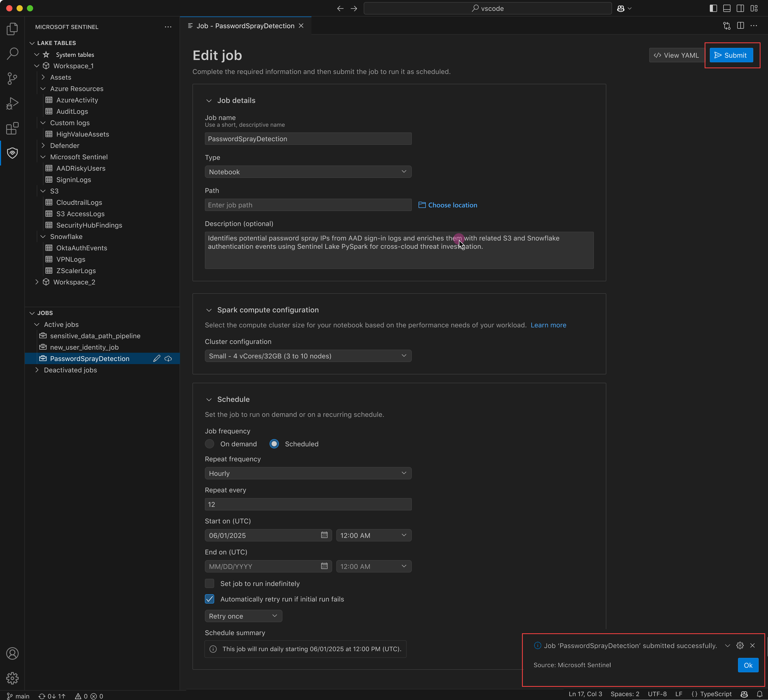Screen dimensions: 768x700
Task: Select the On demand radio button
Action: click(210, 444)
